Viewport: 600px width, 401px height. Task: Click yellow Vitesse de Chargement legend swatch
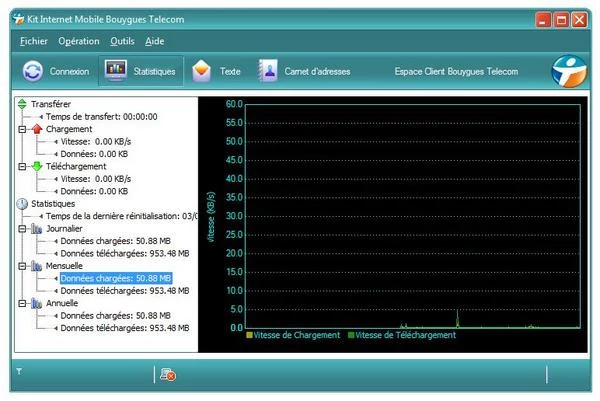coord(249,335)
